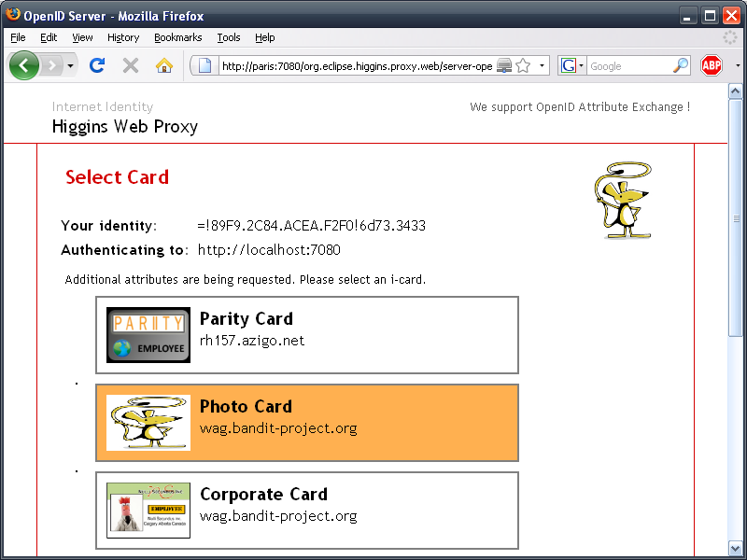Click the identity value =!89F9.2C84.ACEA.F2F0!6d73.3433
This screenshot has height=560, width=747.
point(312,225)
